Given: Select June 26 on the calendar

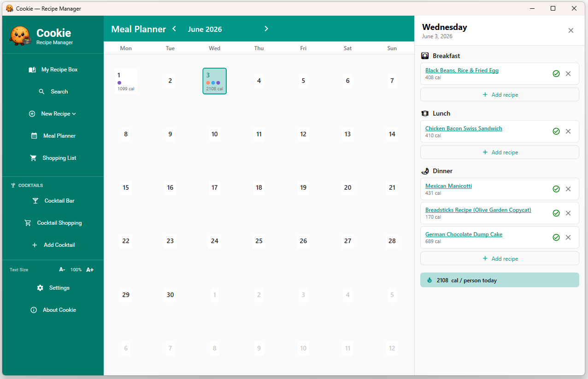Looking at the screenshot, I should (x=303, y=241).
